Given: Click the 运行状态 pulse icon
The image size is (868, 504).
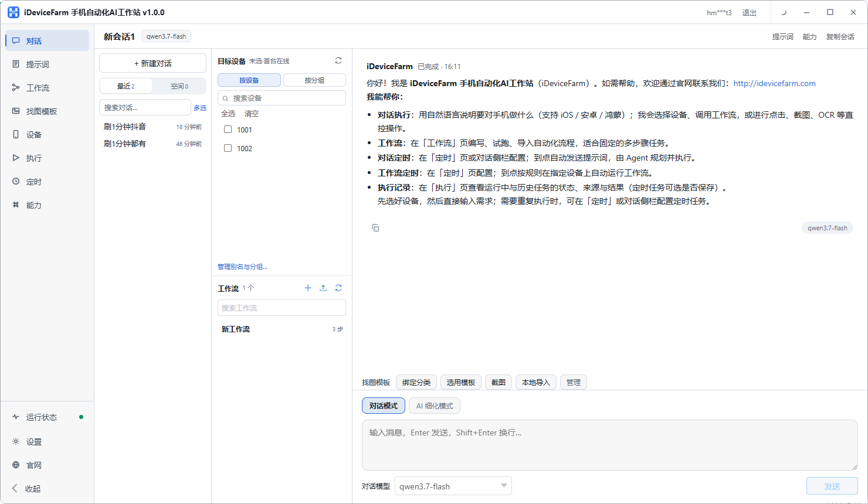Looking at the screenshot, I should (16, 417).
